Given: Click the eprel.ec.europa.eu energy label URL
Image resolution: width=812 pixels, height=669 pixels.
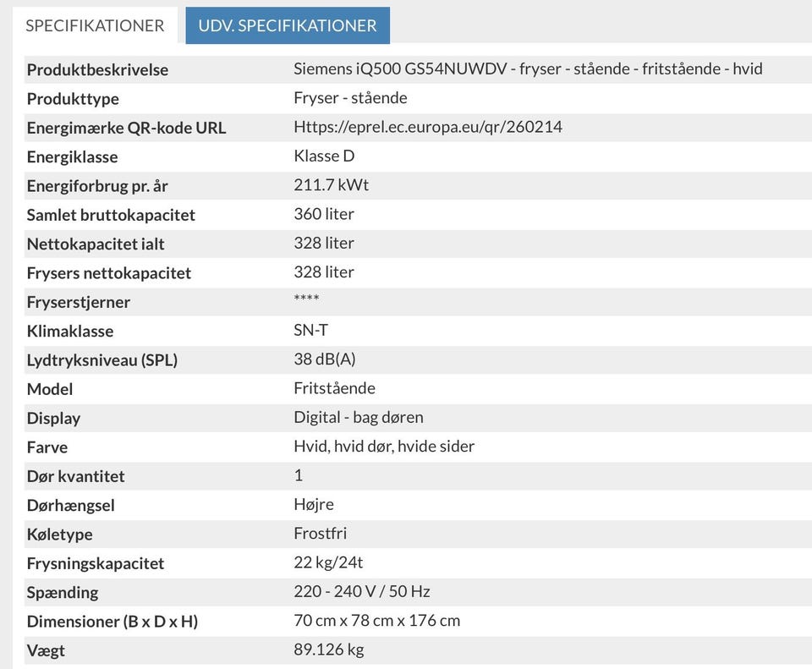Looking at the screenshot, I should 427,127.
